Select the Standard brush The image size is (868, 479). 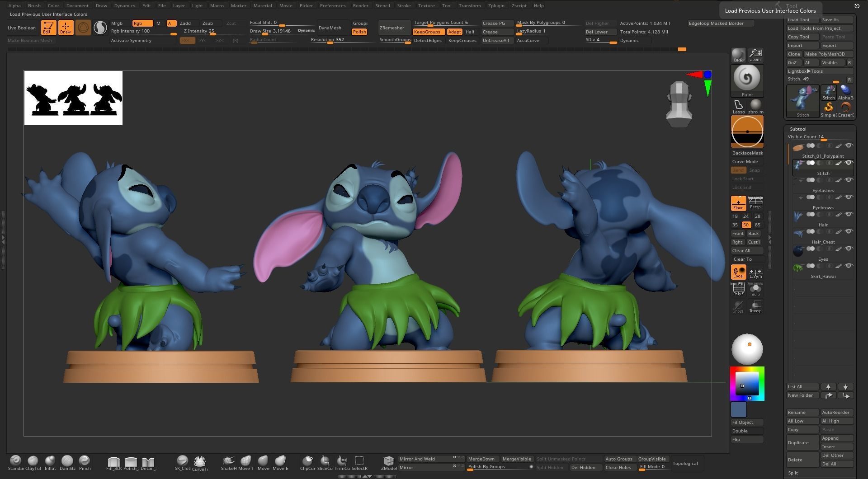coord(16,463)
